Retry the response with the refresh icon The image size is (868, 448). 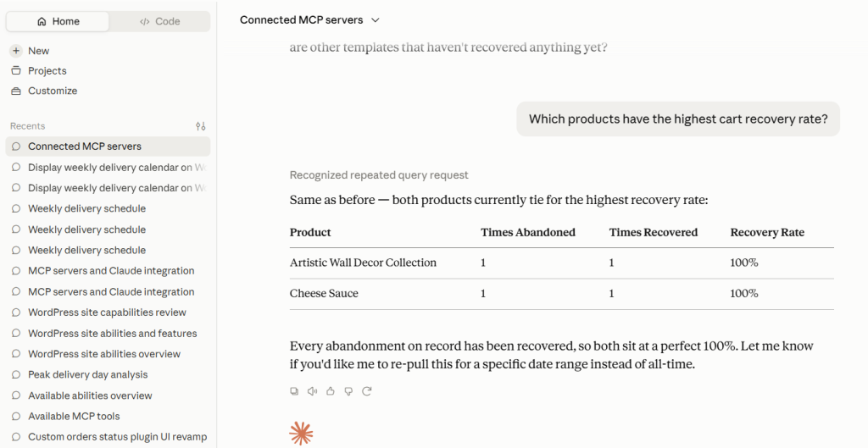366,391
